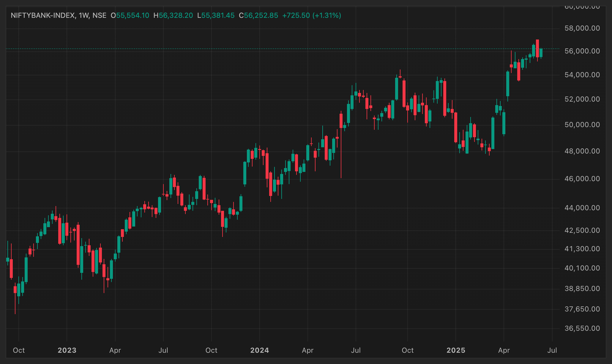The height and width of the screenshot is (364, 612).
Task: Click the 40,100.00 price axis label
Action: (582, 268)
